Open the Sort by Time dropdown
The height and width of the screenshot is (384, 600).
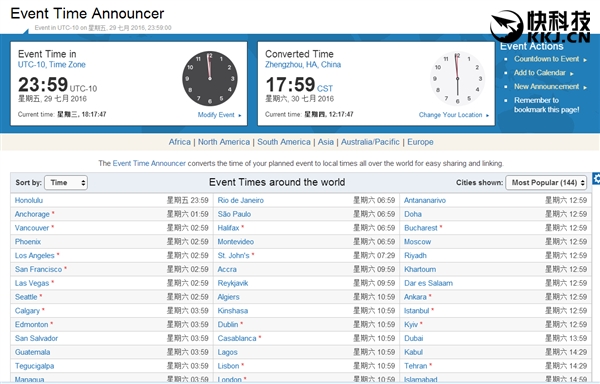[x=66, y=183]
